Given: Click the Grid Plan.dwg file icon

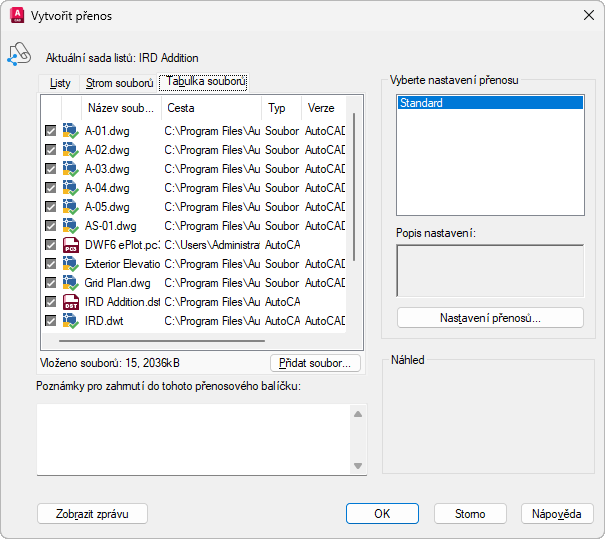Looking at the screenshot, I should (70, 283).
